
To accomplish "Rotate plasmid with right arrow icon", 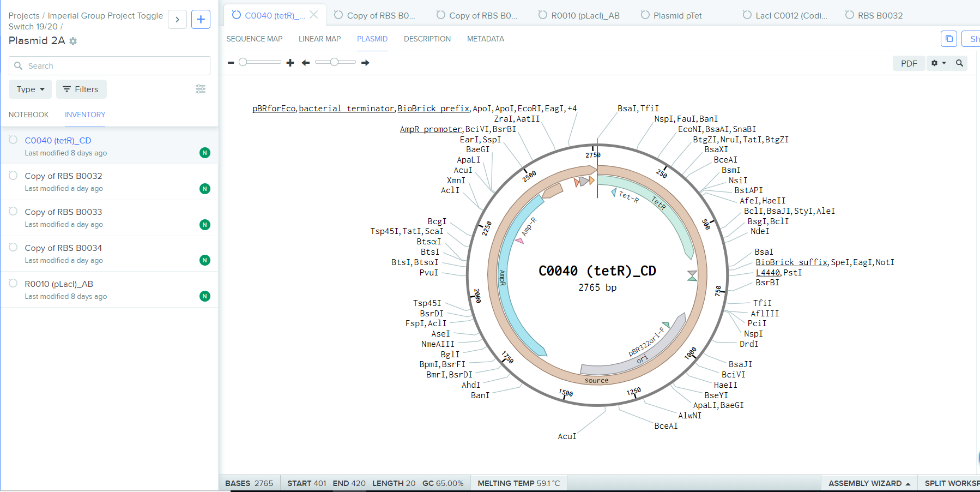I will point(365,63).
